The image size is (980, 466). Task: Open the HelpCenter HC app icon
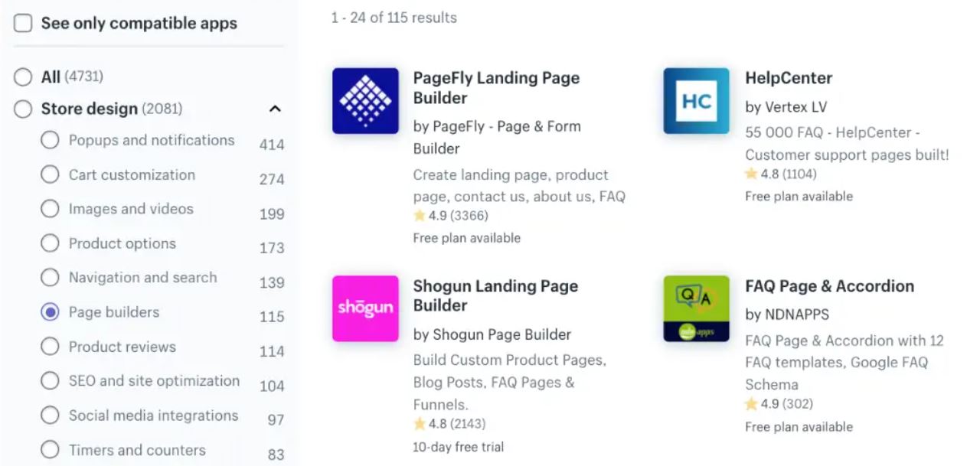697,101
